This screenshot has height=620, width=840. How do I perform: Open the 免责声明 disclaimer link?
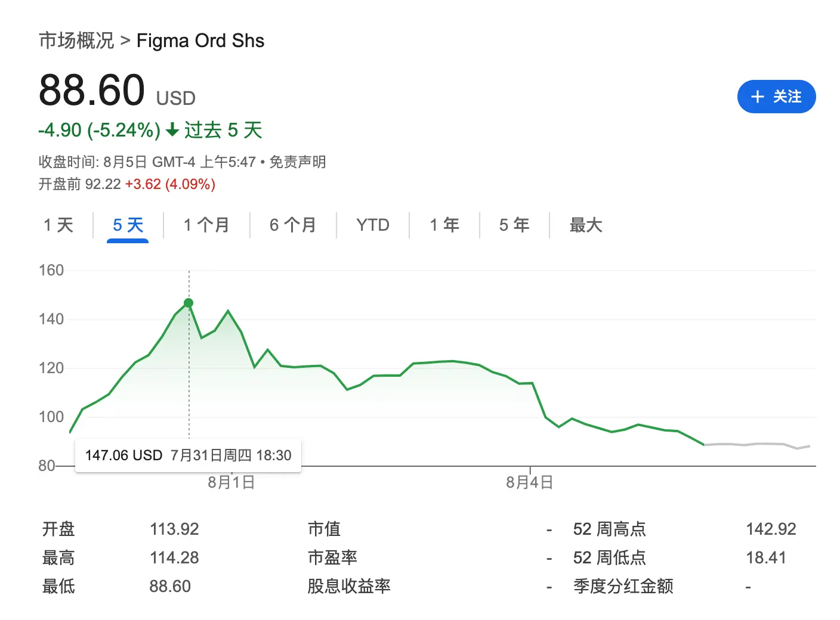(x=297, y=162)
